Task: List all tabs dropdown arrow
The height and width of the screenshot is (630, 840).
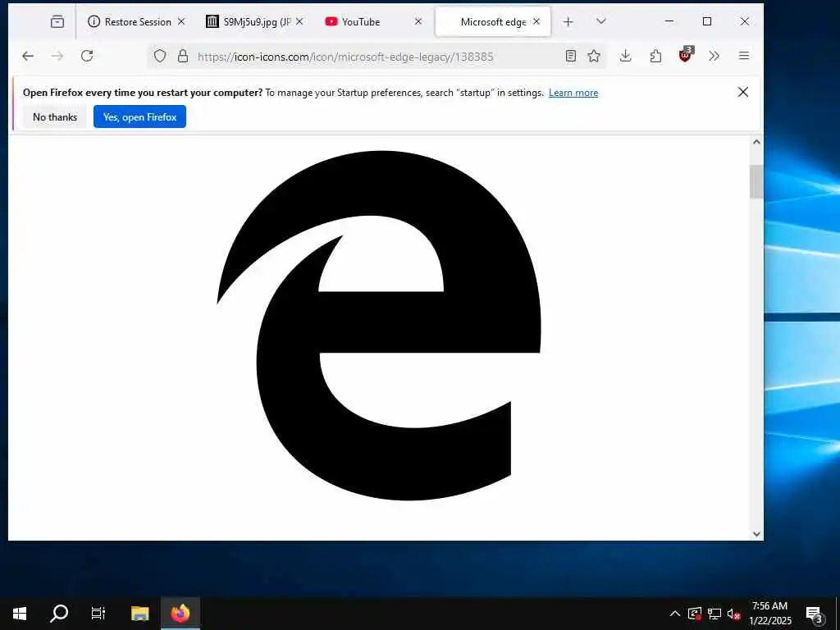Action: (x=601, y=21)
